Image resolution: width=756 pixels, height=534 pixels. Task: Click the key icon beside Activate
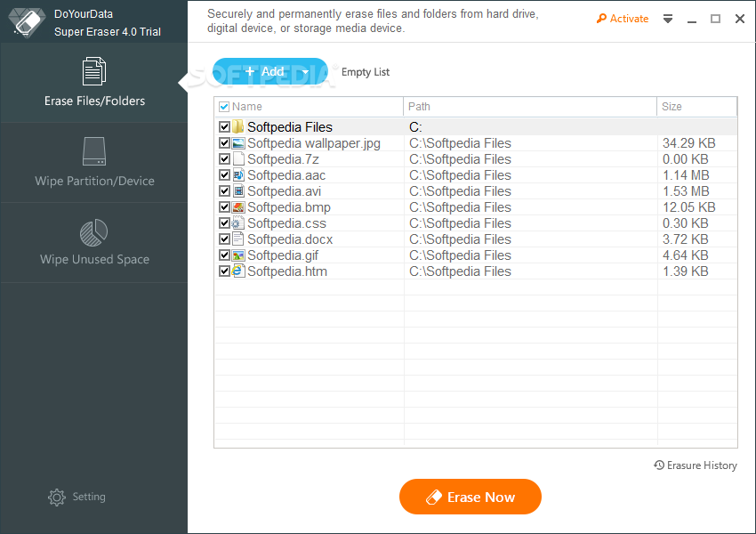(601, 19)
